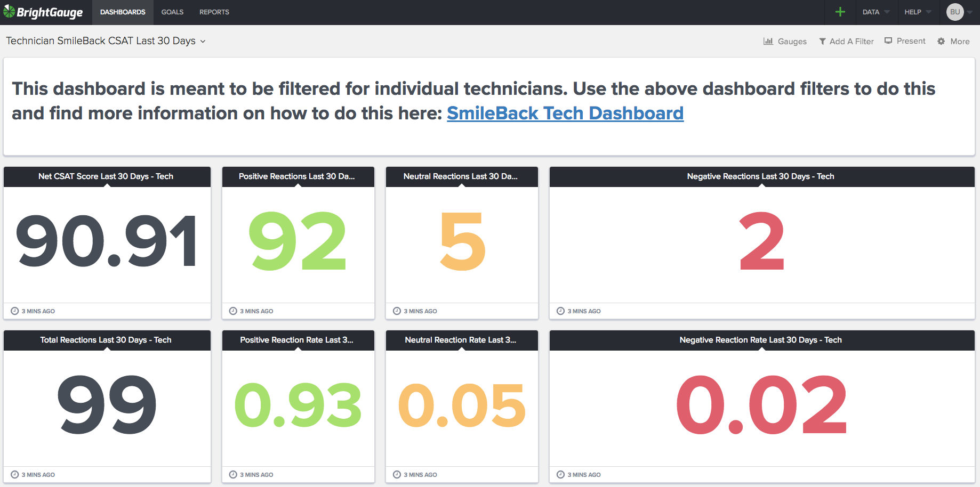Click the Positive Reaction Rate gauge title
Viewport: 980px width, 487px height.
pos(297,340)
